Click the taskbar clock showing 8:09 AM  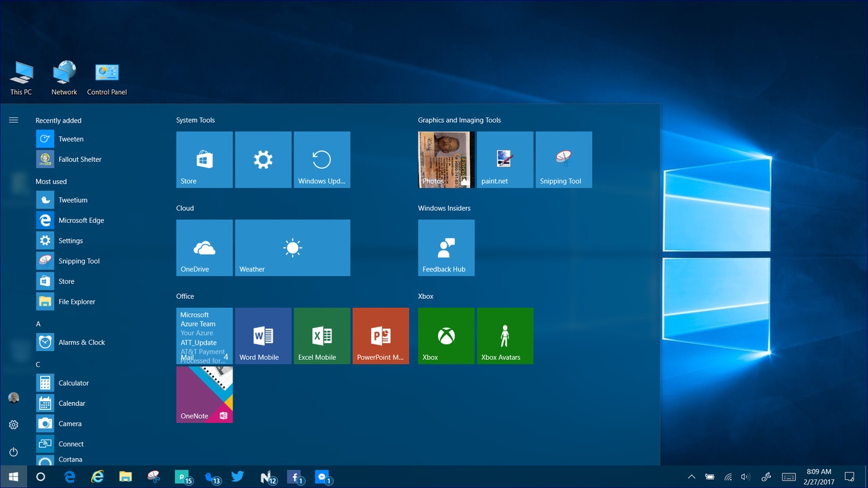818,477
